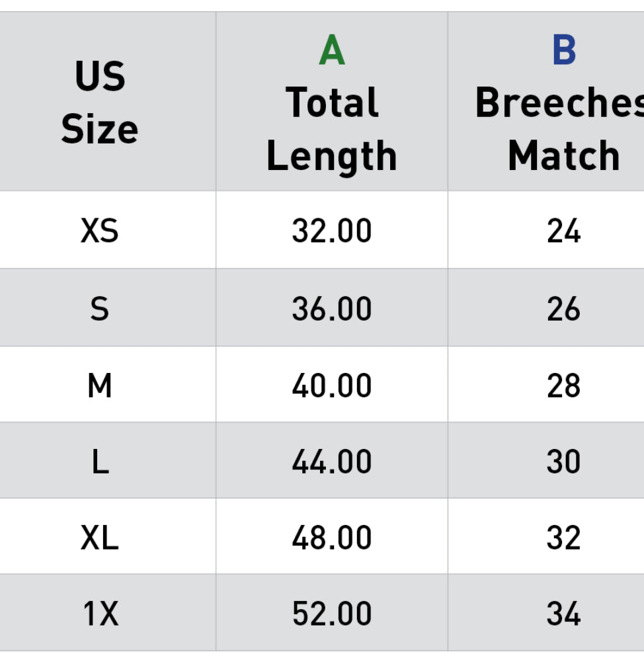The width and height of the screenshot is (644, 654).
Task: Click the 48.00 total length value
Action: coord(331,538)
